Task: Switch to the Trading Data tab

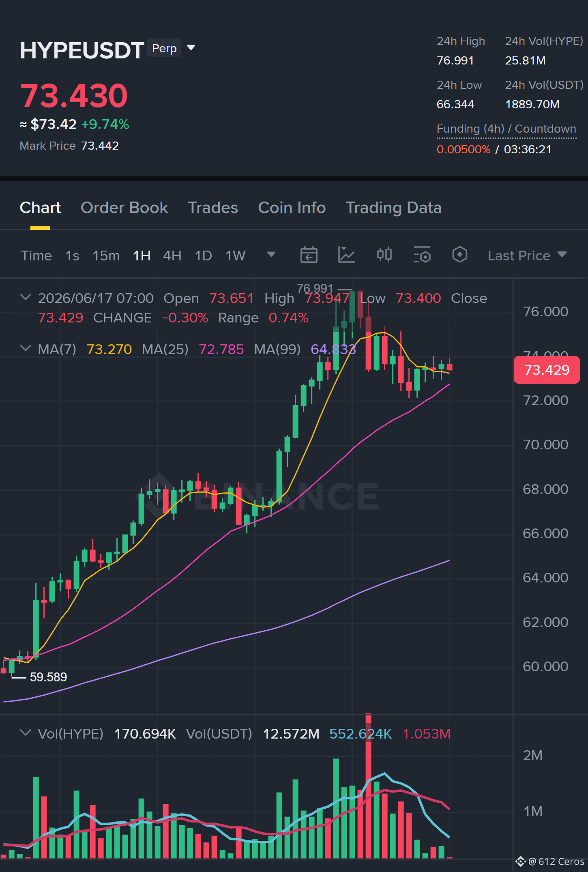Action: (x=393, y=208)
